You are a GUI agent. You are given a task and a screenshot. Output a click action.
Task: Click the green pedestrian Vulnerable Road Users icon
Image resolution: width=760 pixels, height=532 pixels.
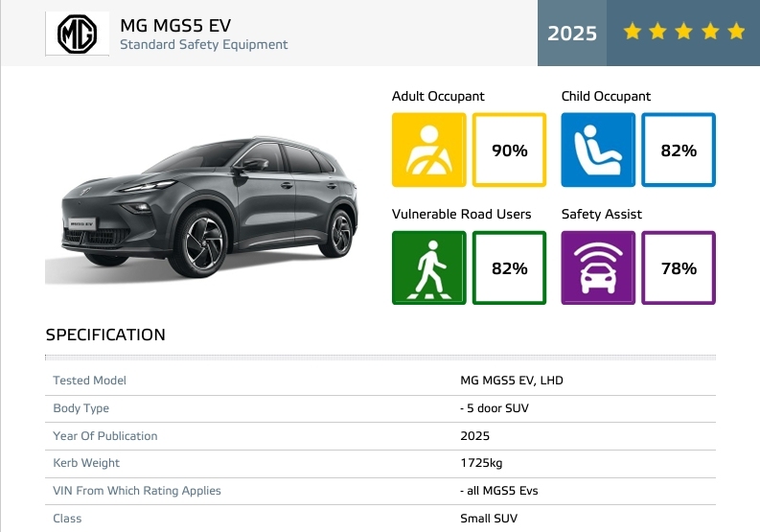429,267
